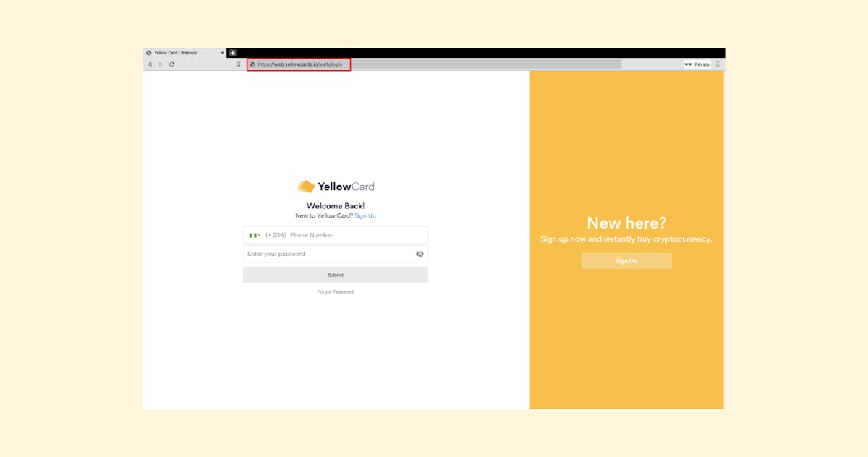Open the Forgot Password link
This screenshot has height=457, width=868.
coord(336,292)
